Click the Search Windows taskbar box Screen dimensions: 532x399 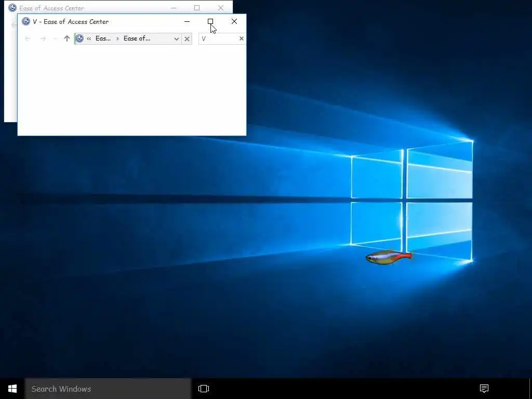tap(108, 389)
